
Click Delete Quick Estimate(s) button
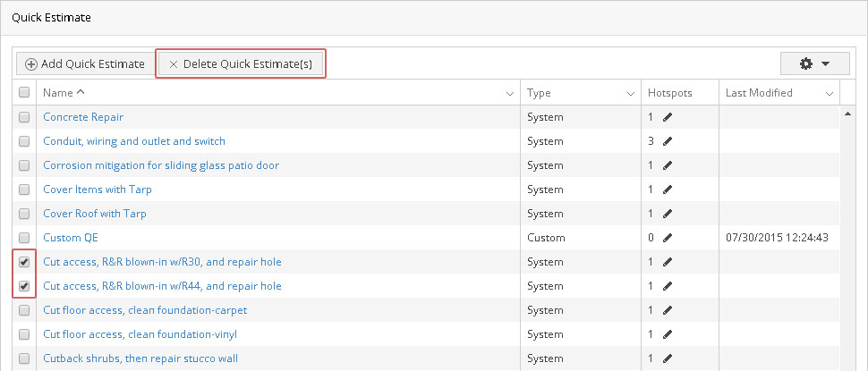(240, 64)
